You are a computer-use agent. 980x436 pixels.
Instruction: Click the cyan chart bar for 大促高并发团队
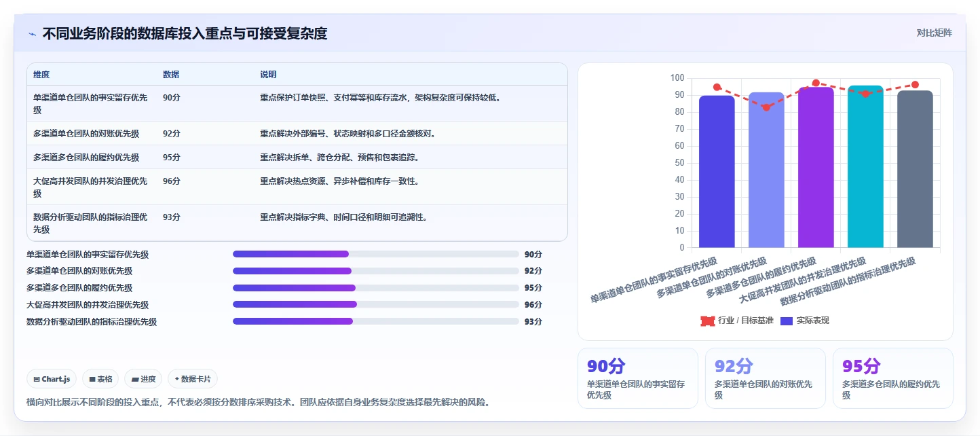point(865,166)
